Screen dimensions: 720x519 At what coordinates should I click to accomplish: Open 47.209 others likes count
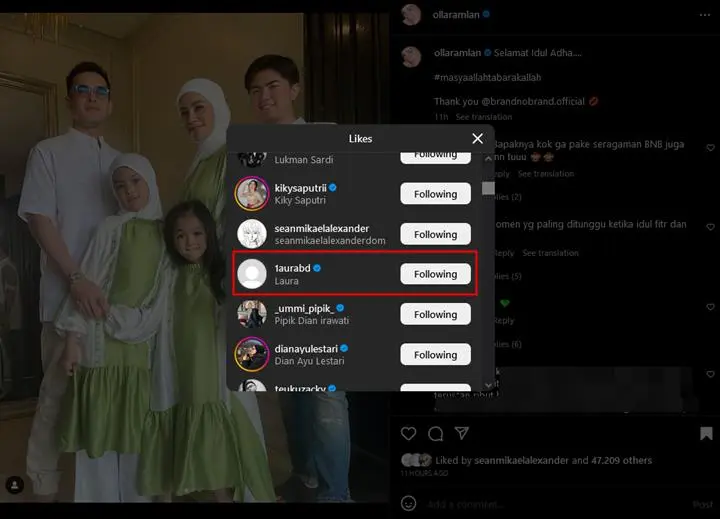coord(621,460)
